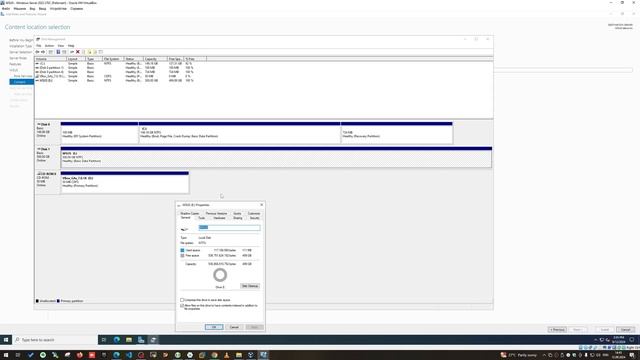Switch to the Customize tab

254,213
